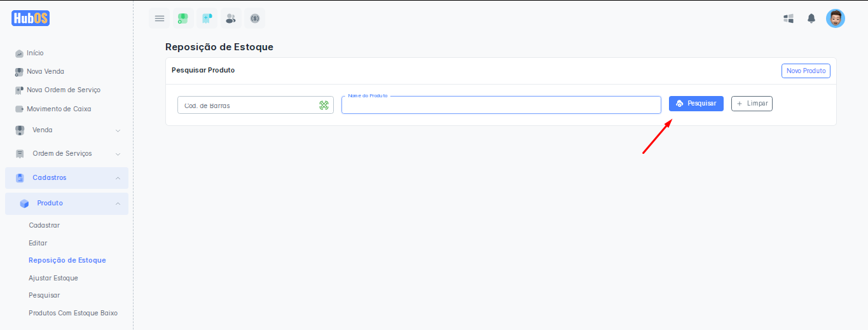Viewport: 868px width, 330px height.
Task: Go to Nova Venda in sidebar
Action: [x=45, y=72]
